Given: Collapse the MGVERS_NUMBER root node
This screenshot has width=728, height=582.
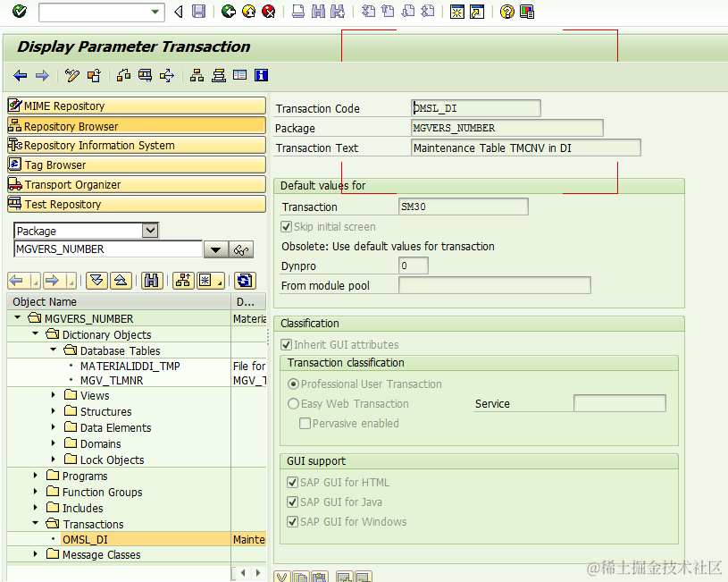Looking at the screenshot, I should pos(18,317).
